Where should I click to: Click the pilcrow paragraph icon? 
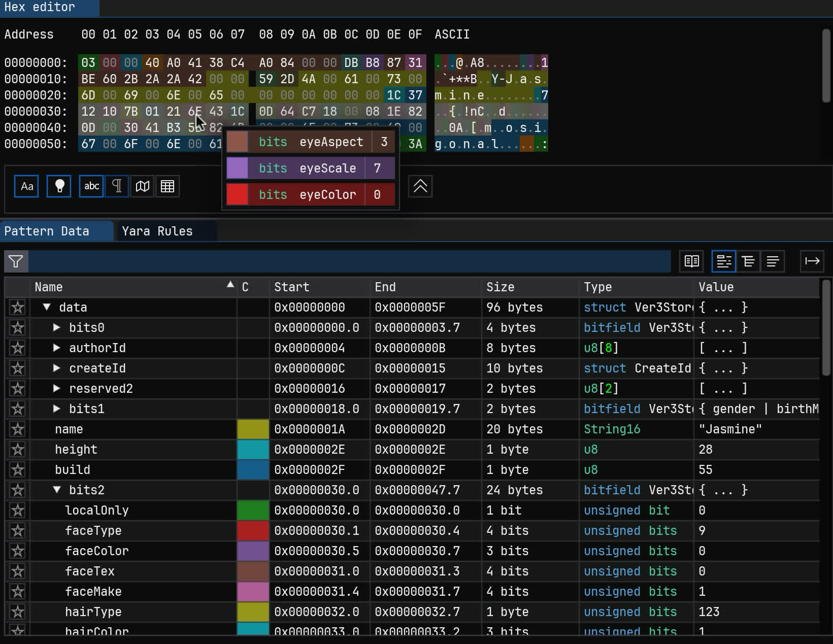[x=117, y=186]
